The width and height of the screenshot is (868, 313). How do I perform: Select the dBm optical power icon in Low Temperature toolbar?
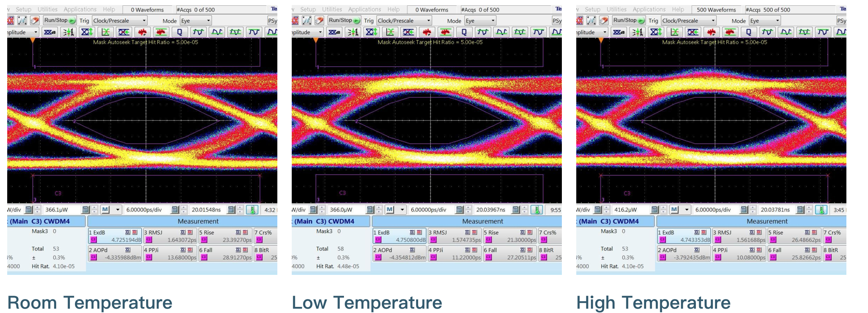353,32
